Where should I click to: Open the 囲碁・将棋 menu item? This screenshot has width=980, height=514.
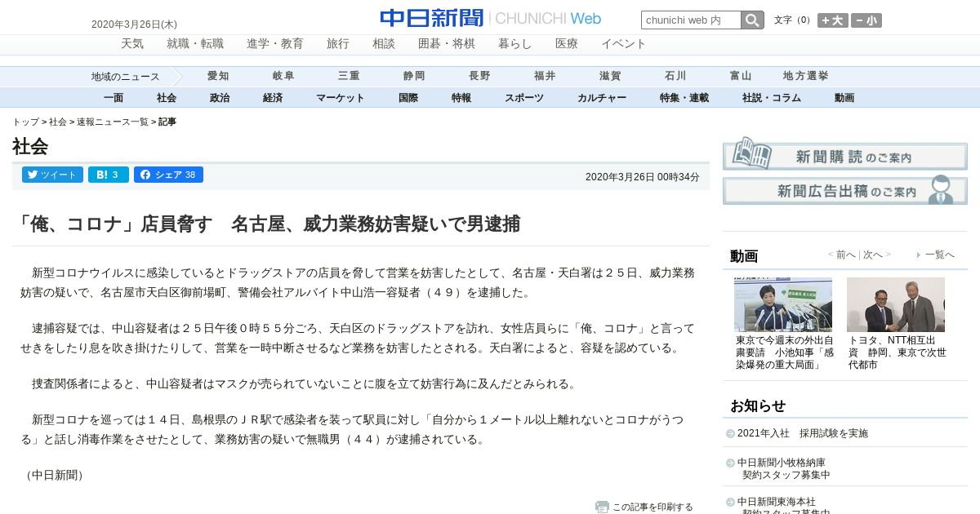tap(447, 44)
